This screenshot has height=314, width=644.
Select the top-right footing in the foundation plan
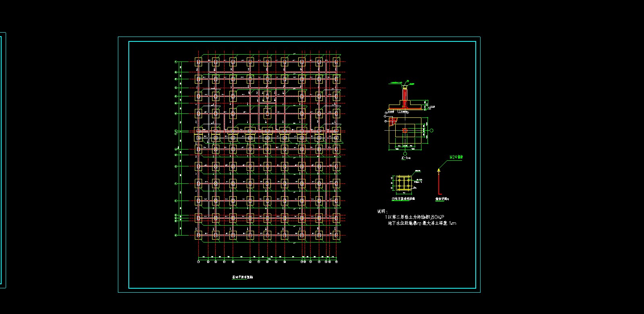click(336, 62)
